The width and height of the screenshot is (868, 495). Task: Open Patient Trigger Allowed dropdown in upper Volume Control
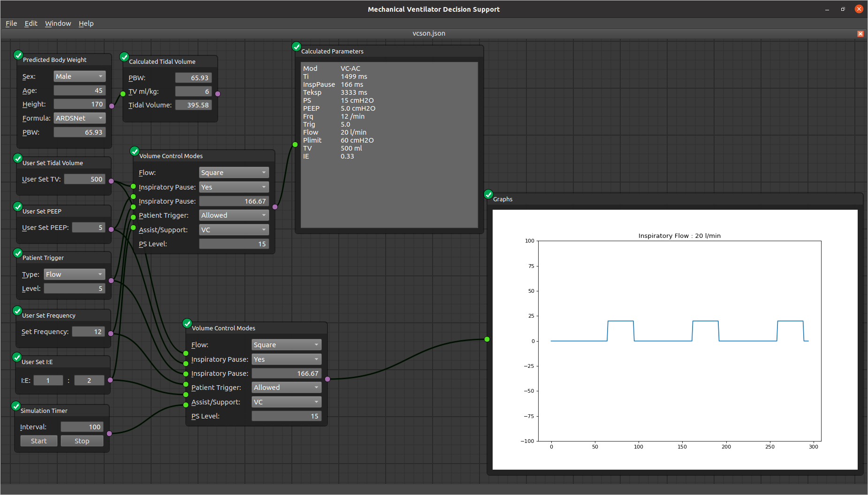pos(234,215)
